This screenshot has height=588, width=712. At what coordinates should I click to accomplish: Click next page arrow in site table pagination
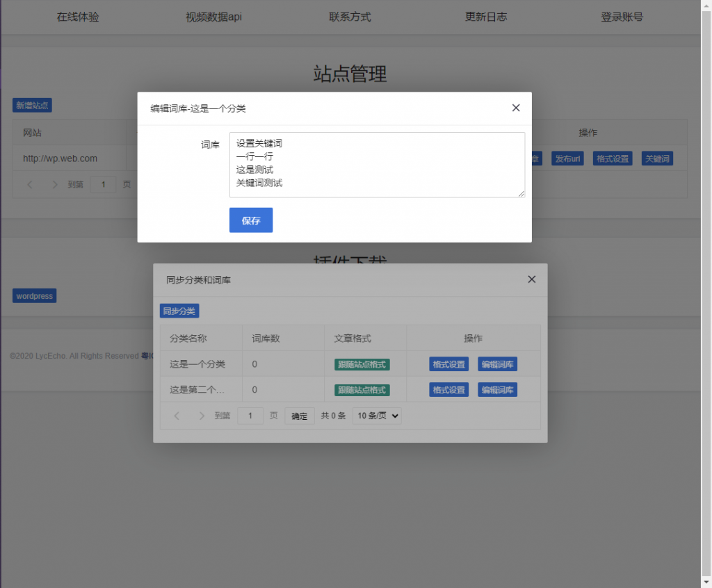pyautogui.click(x=55, y=185)
